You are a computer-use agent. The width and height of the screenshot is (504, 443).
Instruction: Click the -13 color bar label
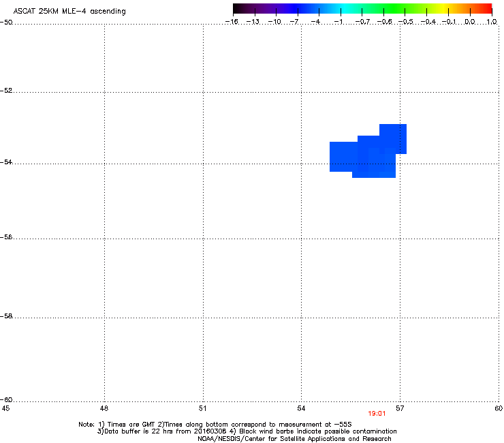(253, 22)
